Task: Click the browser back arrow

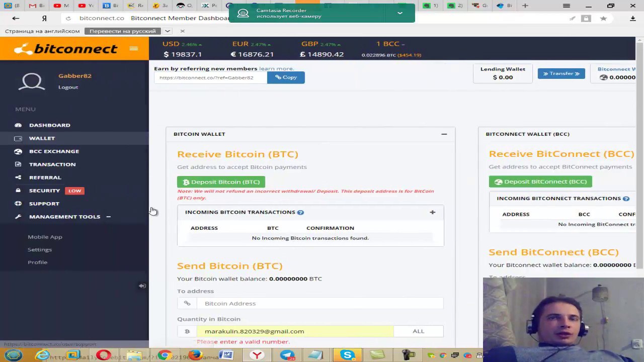Action: coord(16,18)
